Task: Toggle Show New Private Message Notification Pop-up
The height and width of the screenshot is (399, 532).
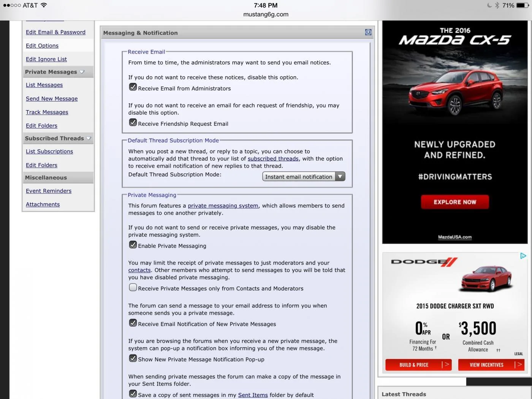Action: [133, 358]
